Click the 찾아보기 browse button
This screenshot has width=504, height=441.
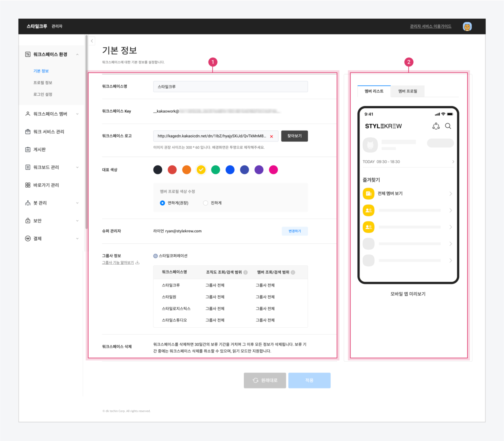tap(294, 136)
